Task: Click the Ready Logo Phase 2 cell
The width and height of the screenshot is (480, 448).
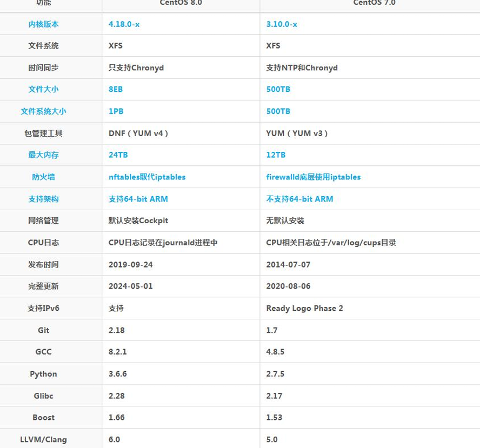Action: pos(304,308)
